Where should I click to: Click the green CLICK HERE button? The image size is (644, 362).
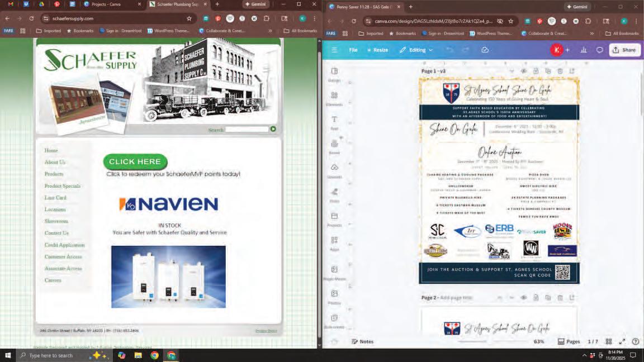[x=135, y=161]
